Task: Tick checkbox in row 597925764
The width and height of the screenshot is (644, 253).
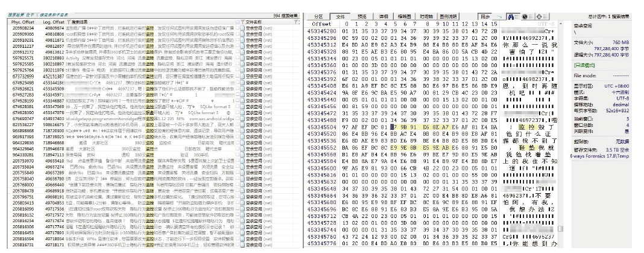Action: point(238,71)
